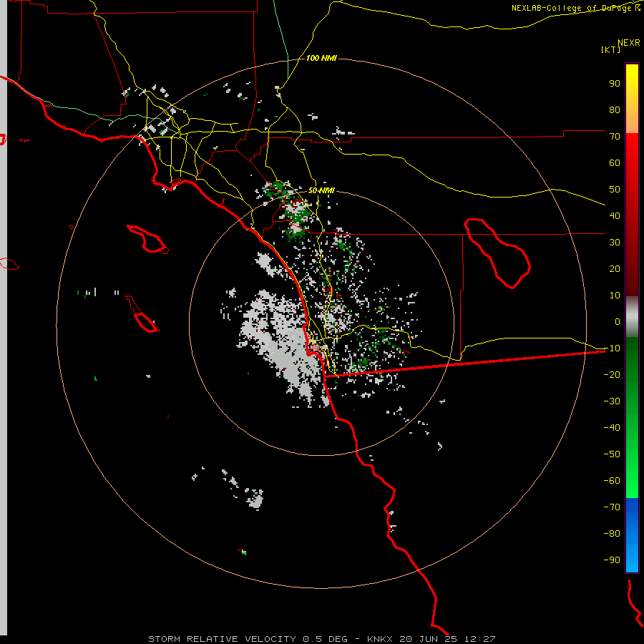
Task: Click the 50 NMI range ring label
Action: [321, 190]
